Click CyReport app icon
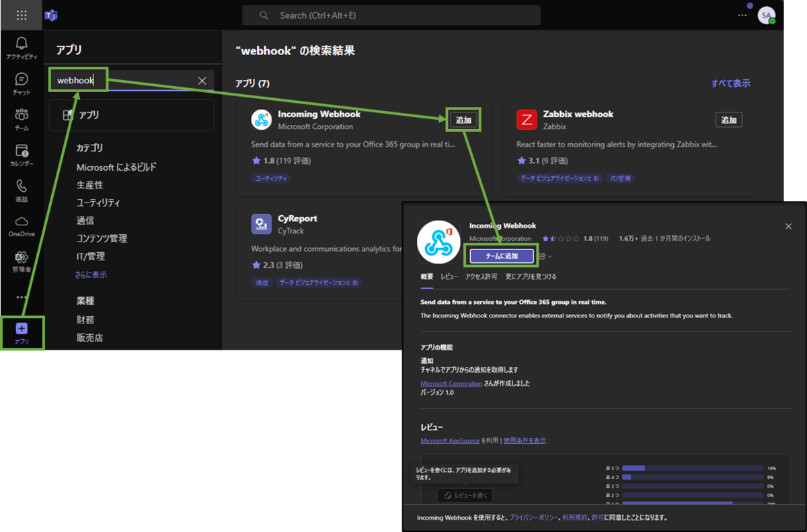The image size is (807, 532). 261,224
